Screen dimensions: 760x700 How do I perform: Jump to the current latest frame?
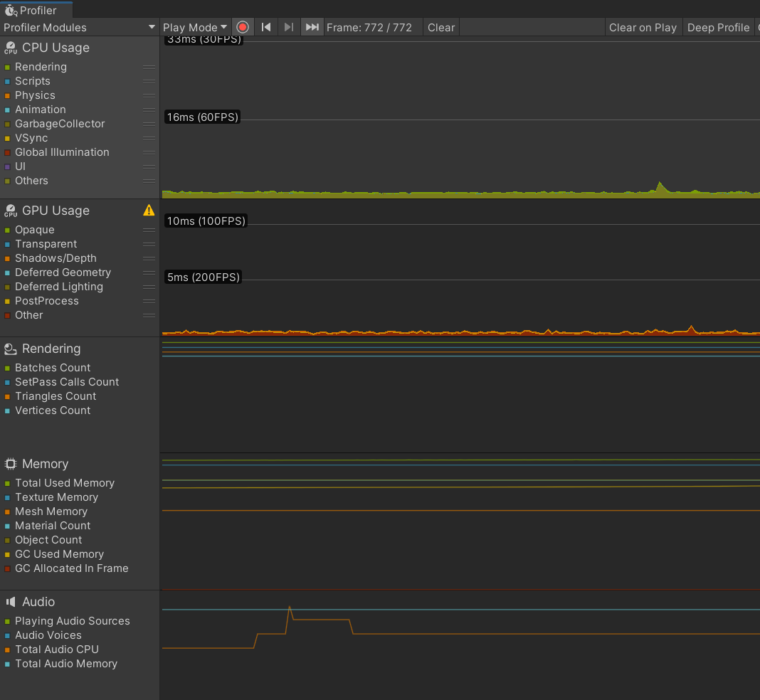tap(312, 27)
